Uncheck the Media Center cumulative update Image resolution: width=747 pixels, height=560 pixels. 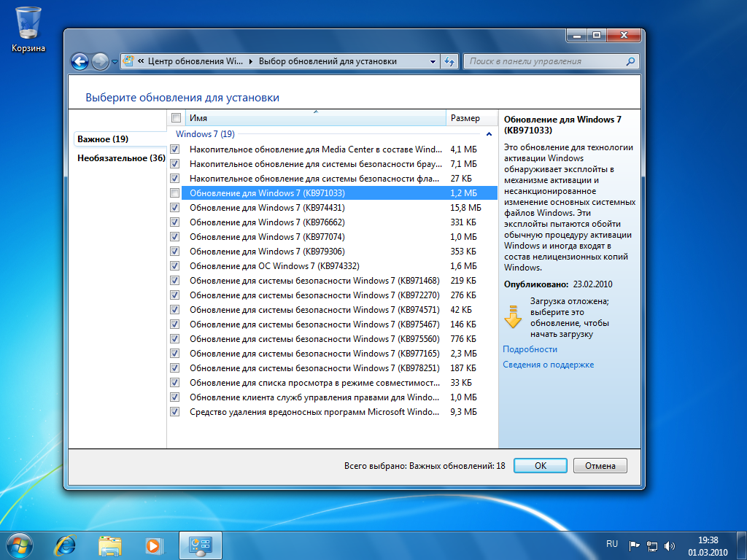[x=175, y=149]
